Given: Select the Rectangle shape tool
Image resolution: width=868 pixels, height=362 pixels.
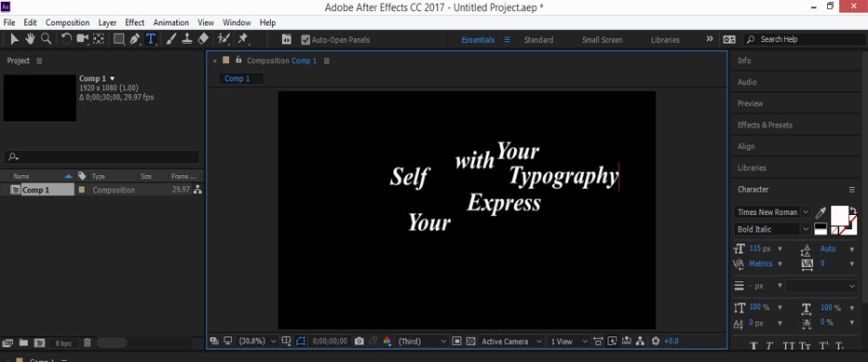Looking at the screenshot, I should 119,39.
